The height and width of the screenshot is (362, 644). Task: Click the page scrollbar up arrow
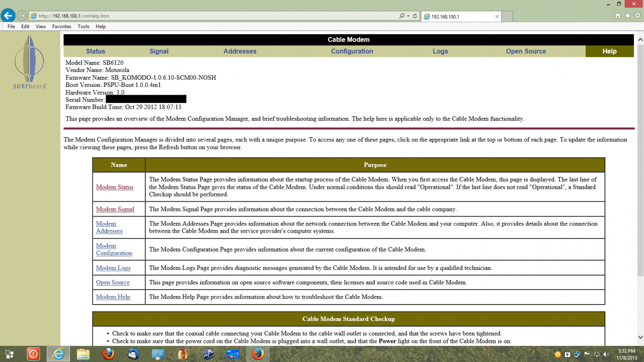tap(640, 40)
